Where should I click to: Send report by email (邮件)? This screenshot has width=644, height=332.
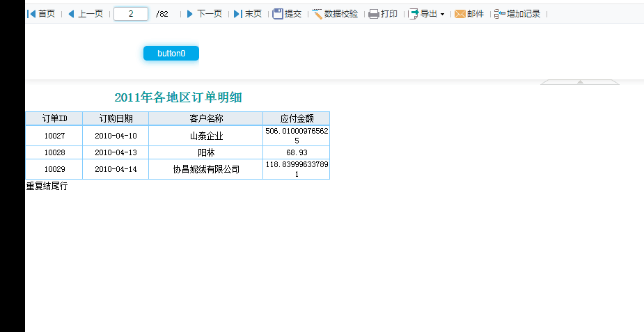469,14
